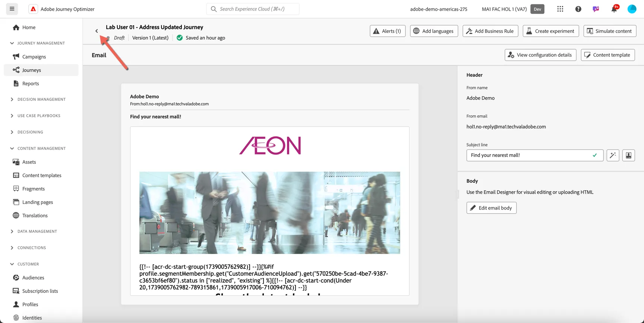Collapse the Journey Management section
Image resolution: width=644 pixels, height=323 pixels.
pyautogui.click(x=37, y=43)
